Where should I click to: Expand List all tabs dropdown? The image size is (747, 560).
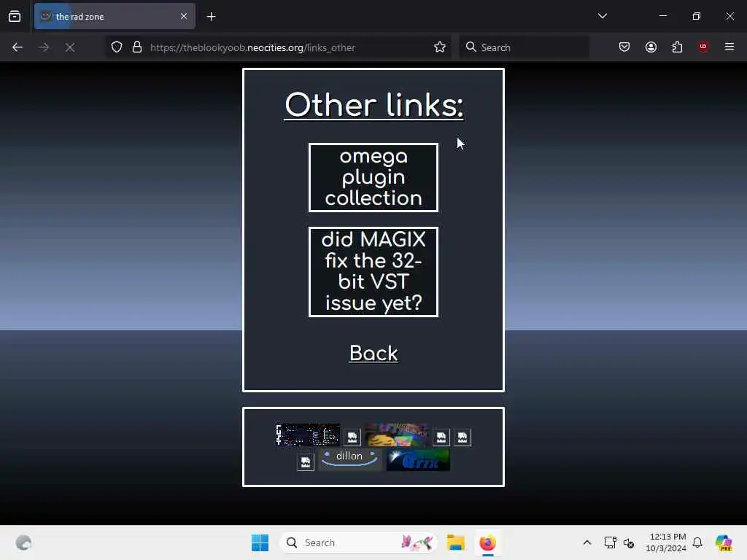[x=602, y=16]
